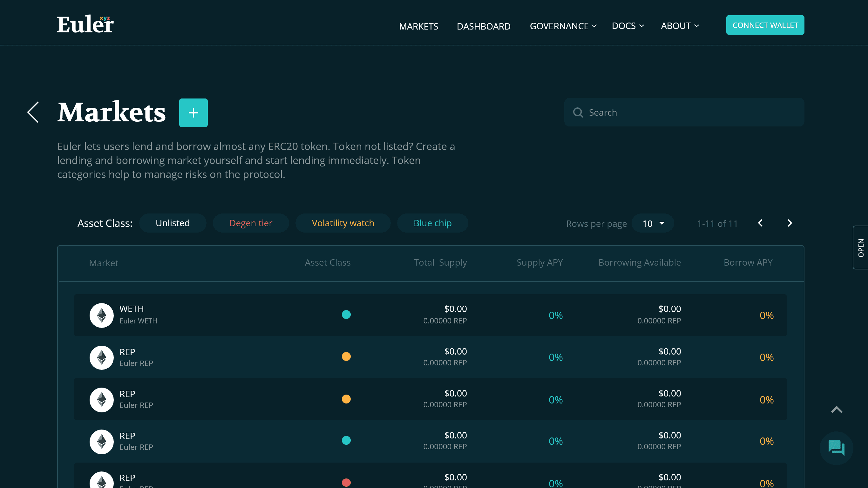Viewport: 868px width, 488px height.
Task: Open the side OPEN panel tab
Action: click(x=861, y=248)
